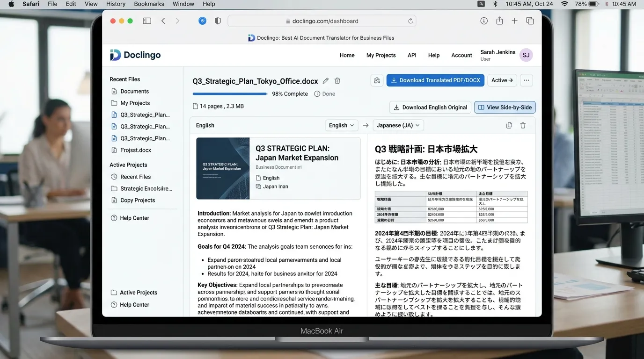
Task: Select the Doclingo browser tab title
Action: tap(321, 38)
